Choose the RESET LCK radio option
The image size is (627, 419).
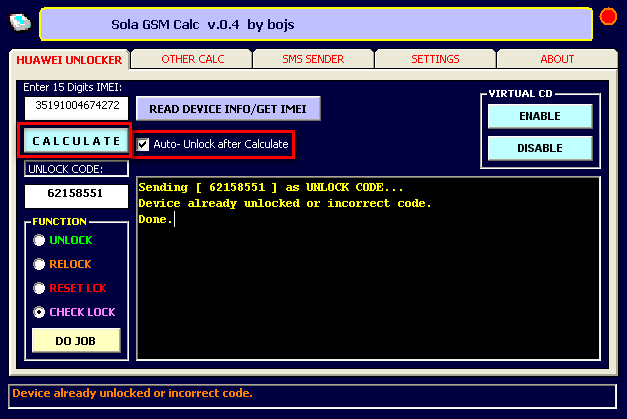pos(39,288)
